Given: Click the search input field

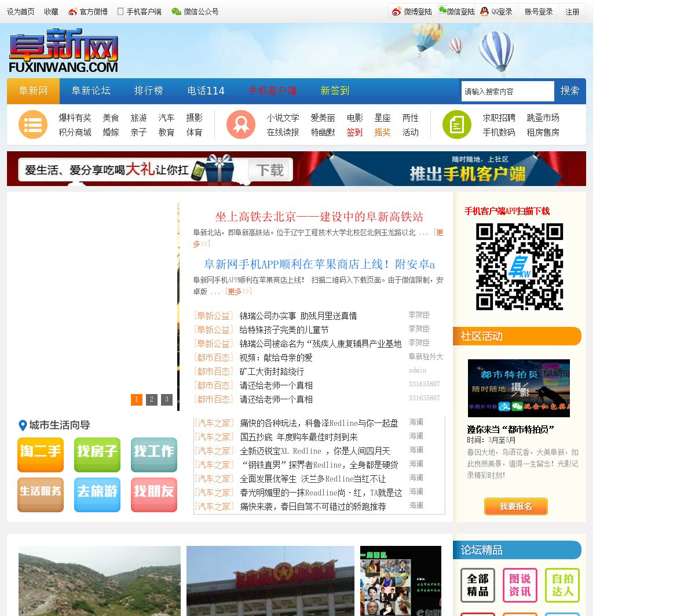Looking at the screenshot, I should point(508,92).
